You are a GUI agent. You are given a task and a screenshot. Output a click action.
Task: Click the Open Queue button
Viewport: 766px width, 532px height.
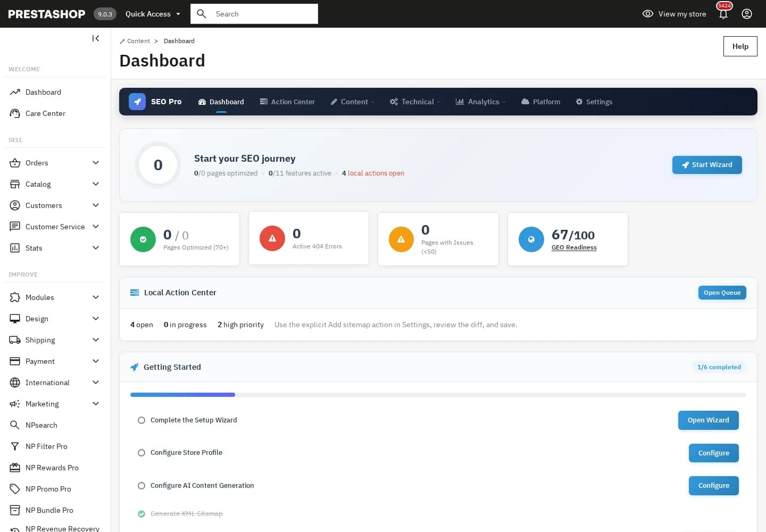[x=722, y=293]
